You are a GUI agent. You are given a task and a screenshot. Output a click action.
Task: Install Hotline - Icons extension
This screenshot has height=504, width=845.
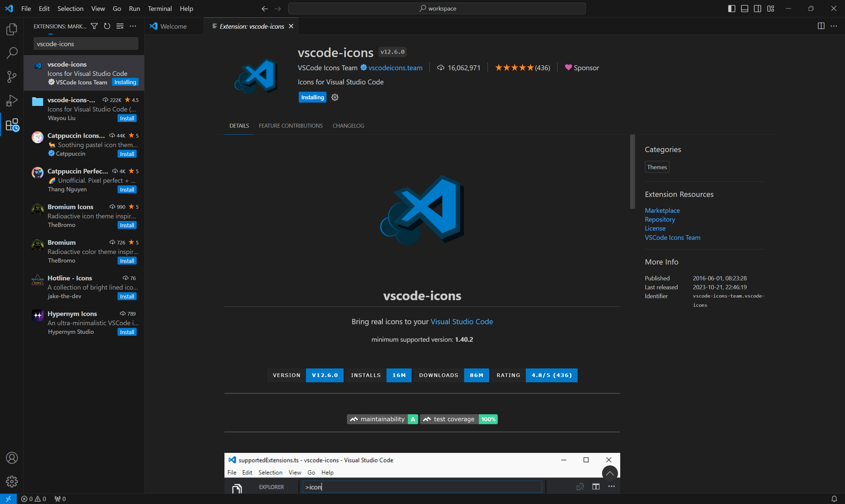(x=127, y=297)
